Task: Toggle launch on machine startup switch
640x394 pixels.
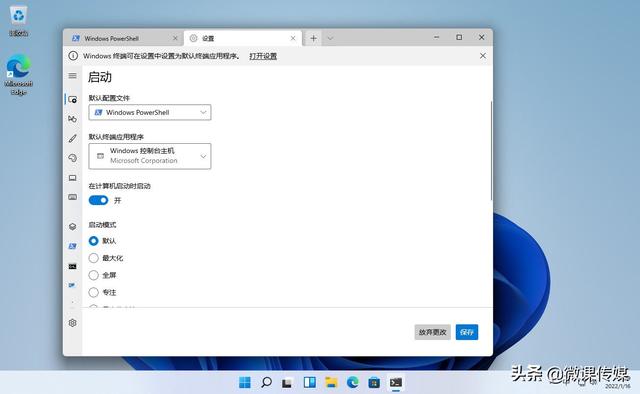Action: (x=98, y=200)
